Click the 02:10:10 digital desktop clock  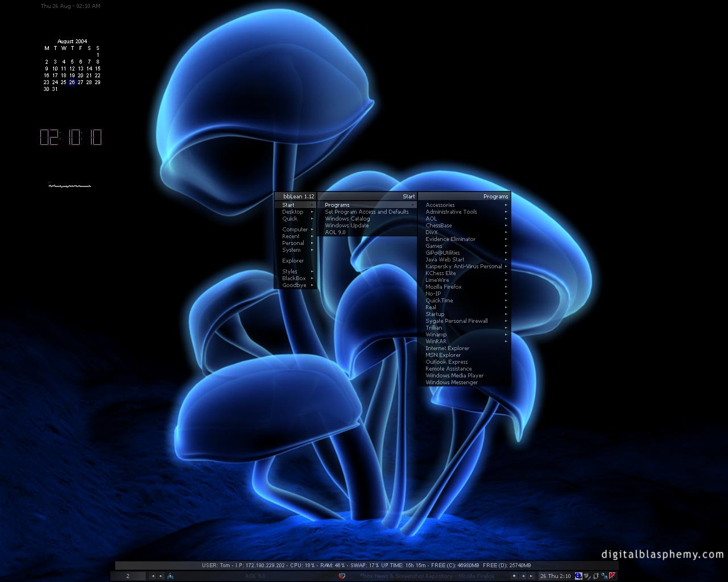(x=71, y=137)
